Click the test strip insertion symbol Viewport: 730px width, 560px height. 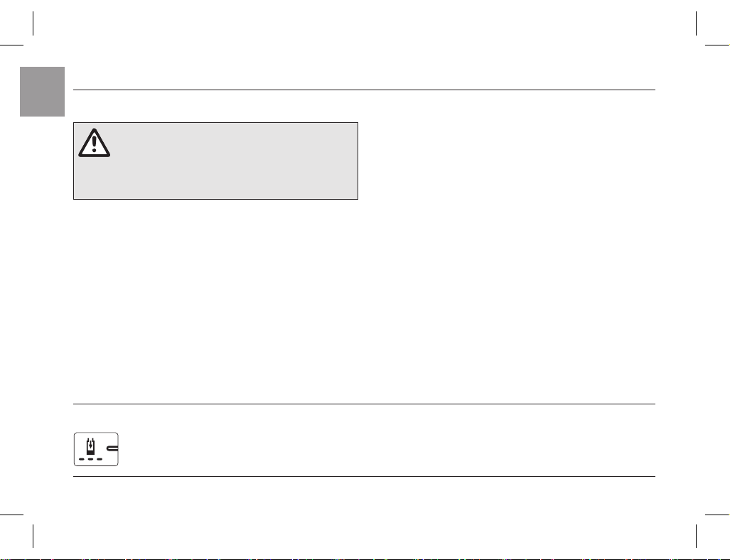coord(90,447)
